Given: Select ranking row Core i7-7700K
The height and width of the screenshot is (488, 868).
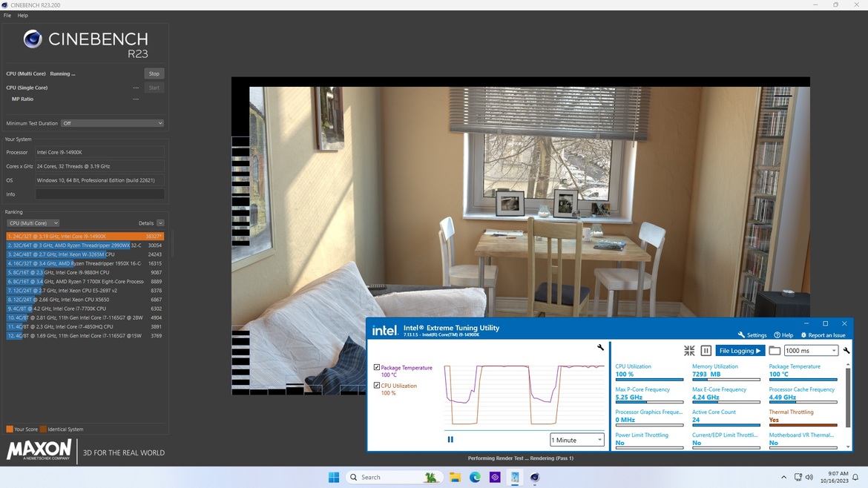Looking at the screenshot, I should point(85,309).
